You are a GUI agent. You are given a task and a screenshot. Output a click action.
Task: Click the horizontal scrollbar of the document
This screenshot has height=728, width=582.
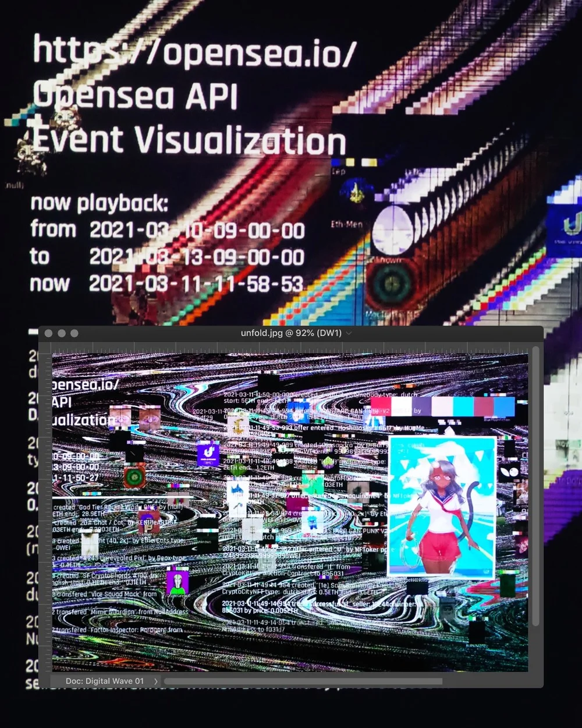(x=303, y=681)
